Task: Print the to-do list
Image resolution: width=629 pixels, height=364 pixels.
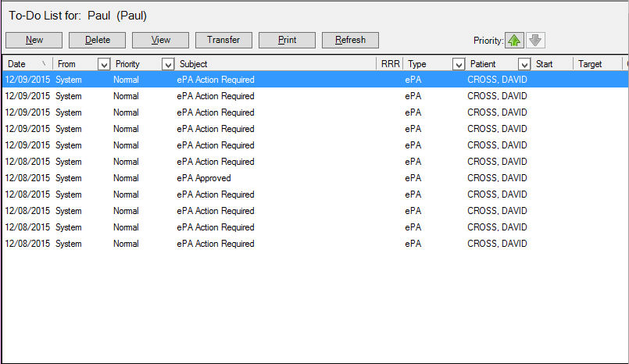Action: pos(287,40)
